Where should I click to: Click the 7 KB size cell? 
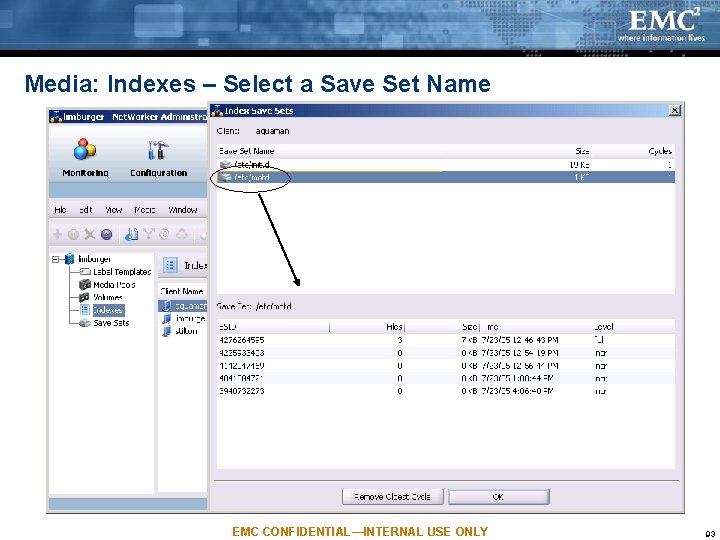tap(469, 340)
